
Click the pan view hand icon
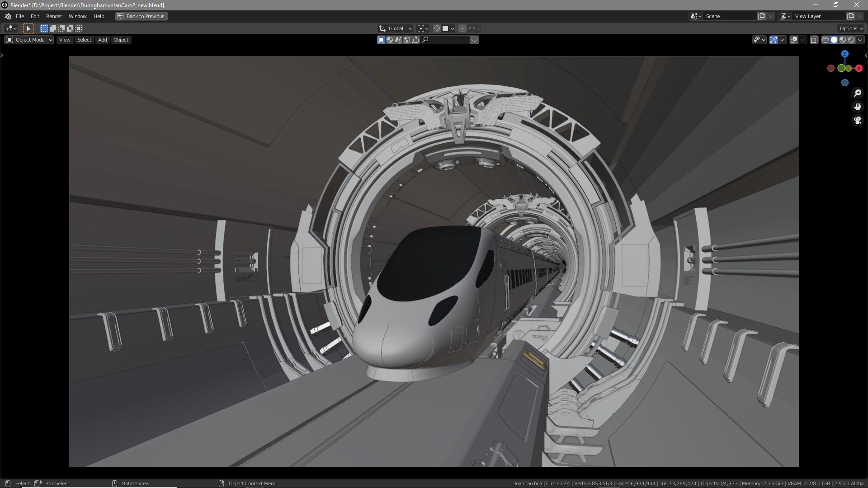pyautogui.click(x=858, y=107)
